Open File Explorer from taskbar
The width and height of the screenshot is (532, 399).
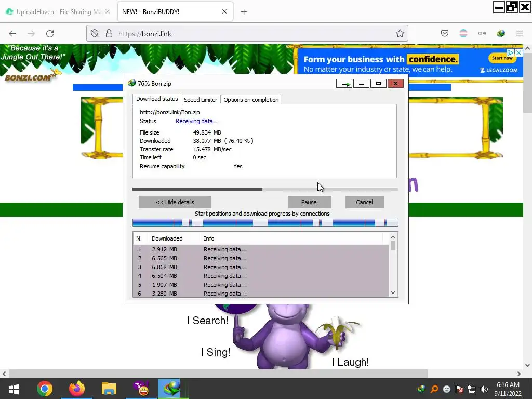(109, 389)
